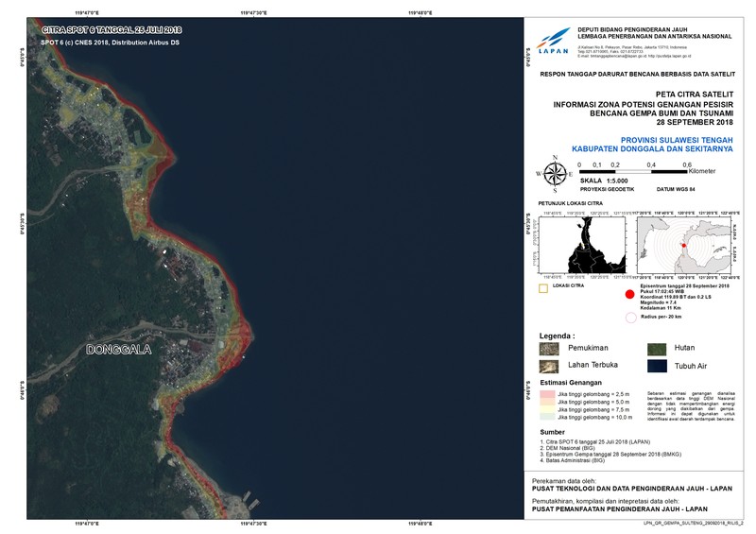Select the Pemukiman legend image
The height and width of the screenshot is (534, 756).
(550, 350)
